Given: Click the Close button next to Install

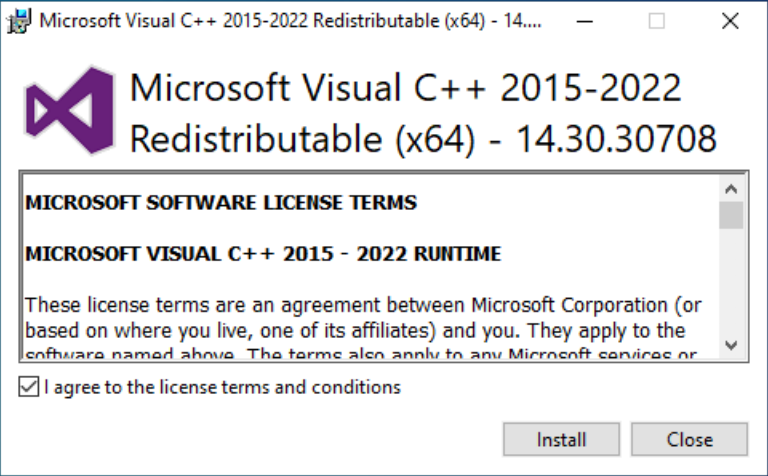Looking at the screenshot, I should 689,439.
